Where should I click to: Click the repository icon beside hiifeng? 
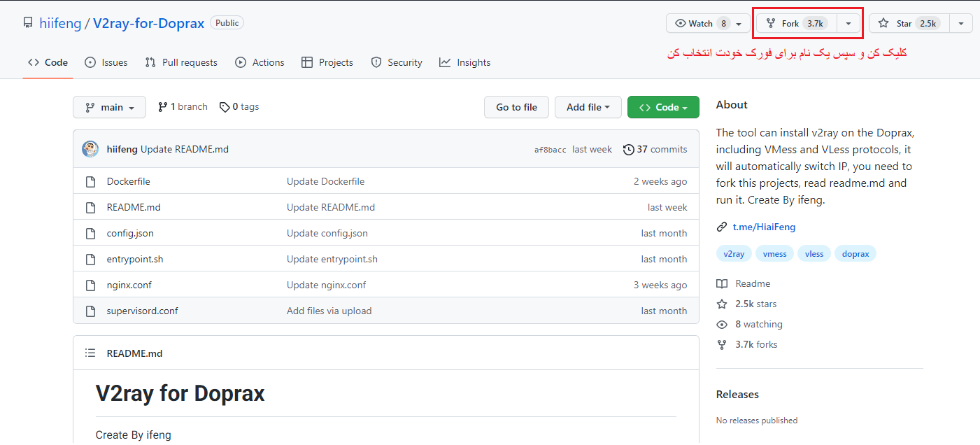click(28, 23)
